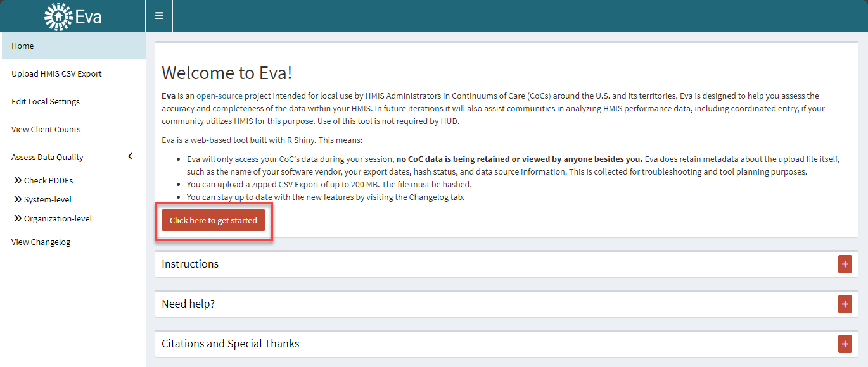868x367 pixels.
Task: Click the 'Eva is a web-based tool' sentence
Action: (262, 140)
